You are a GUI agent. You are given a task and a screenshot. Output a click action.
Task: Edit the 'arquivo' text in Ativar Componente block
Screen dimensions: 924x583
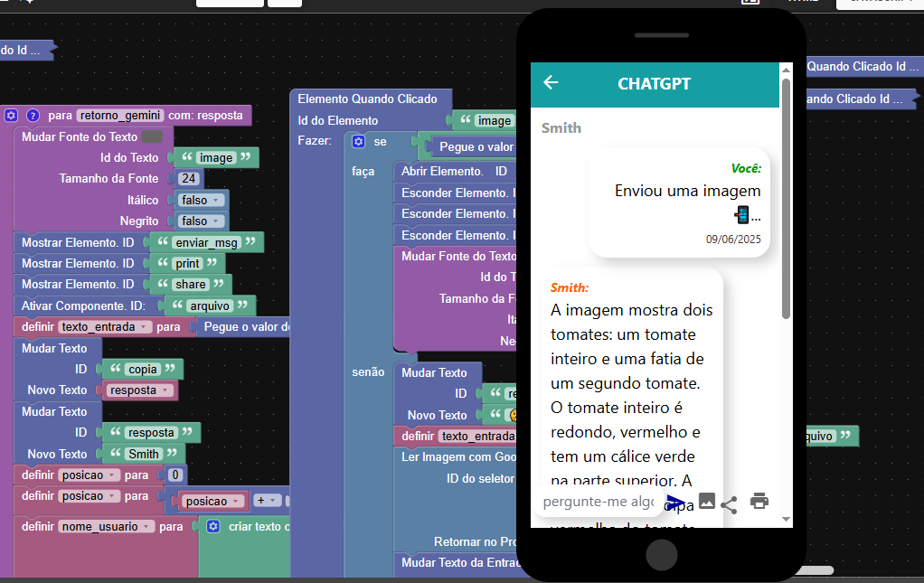[210, 306]
